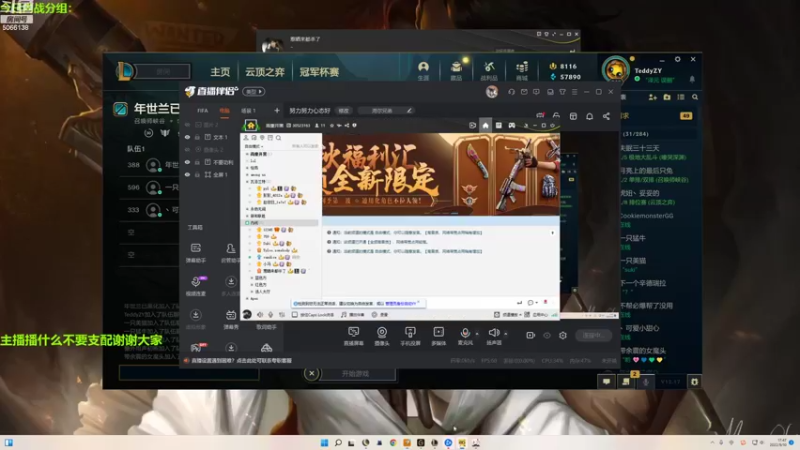
Task: Click the layout icon next to bell
Action: tap(573, 116)
